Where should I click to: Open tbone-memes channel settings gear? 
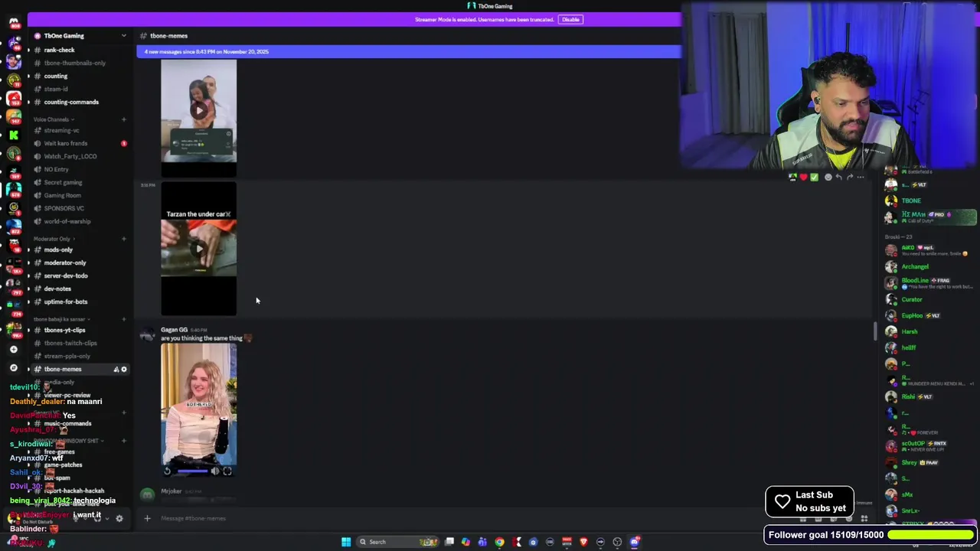point(124,369)
